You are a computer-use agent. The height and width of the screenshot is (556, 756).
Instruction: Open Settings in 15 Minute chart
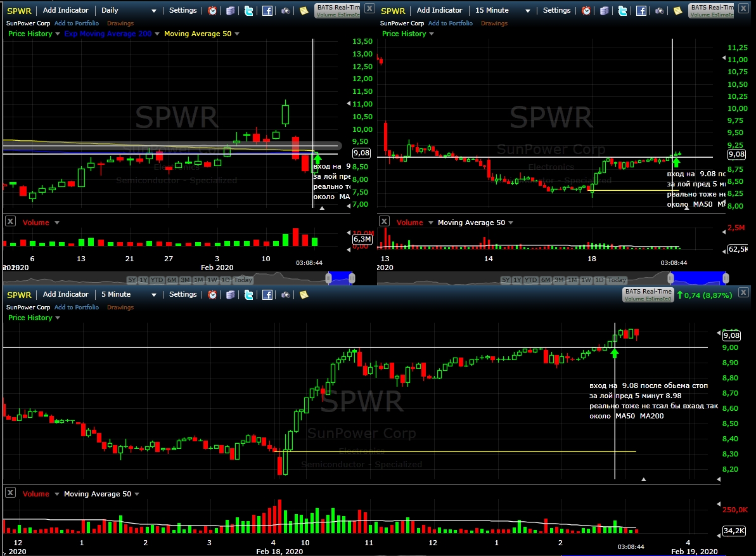pyautogui.click(x=556, y=10)
